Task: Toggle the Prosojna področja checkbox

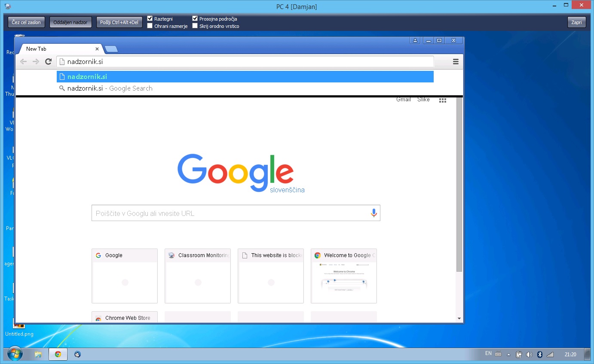Action: click(195, 19)
